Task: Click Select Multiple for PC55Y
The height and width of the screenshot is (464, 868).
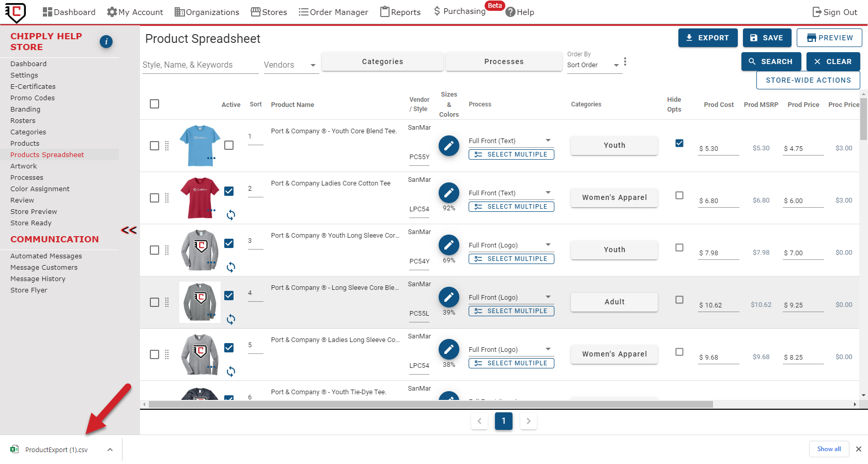Action: click(x=511, y=154)
